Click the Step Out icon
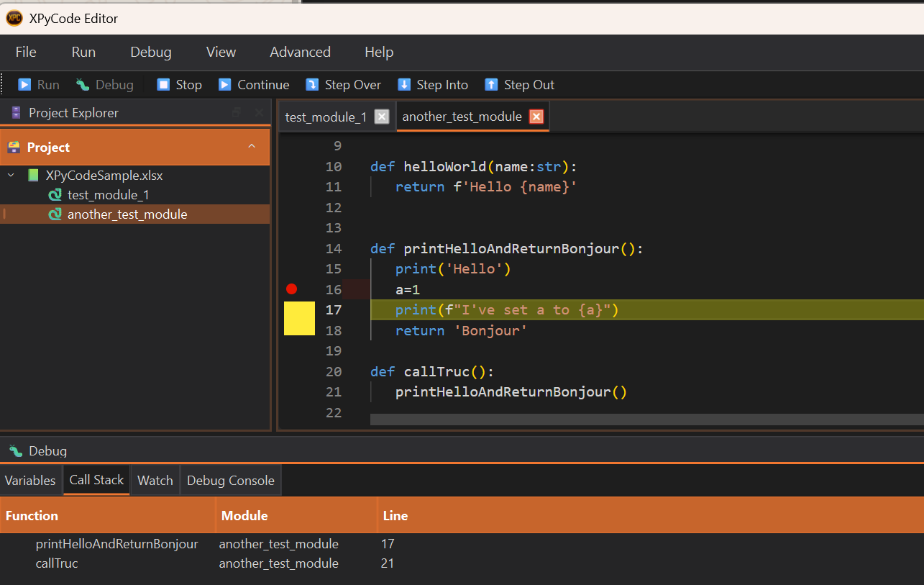Screen dimensions: 924x585 point(491,85)
